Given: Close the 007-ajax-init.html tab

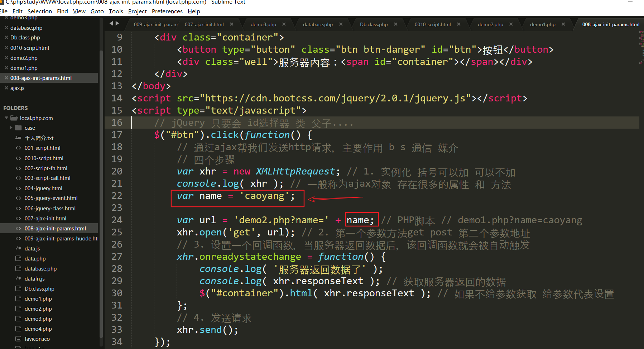Looking at the screenshot, I should tap(232, 24).
